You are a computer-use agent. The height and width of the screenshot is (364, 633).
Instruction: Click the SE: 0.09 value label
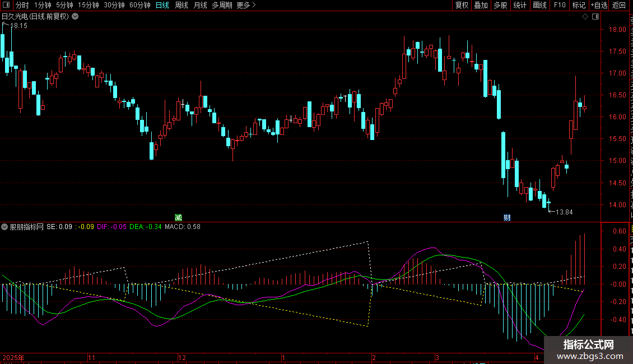coord(59,227)
